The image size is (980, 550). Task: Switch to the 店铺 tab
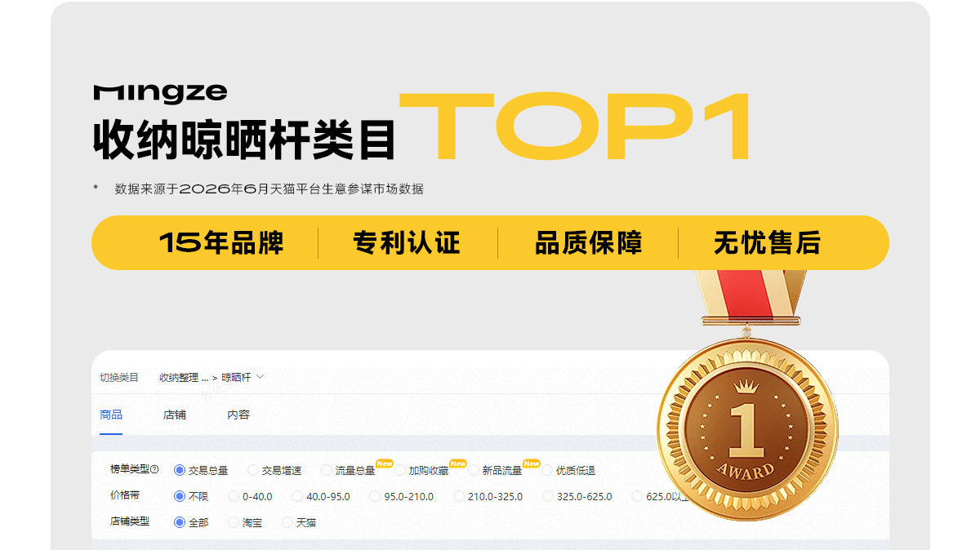tap(175, 415)
